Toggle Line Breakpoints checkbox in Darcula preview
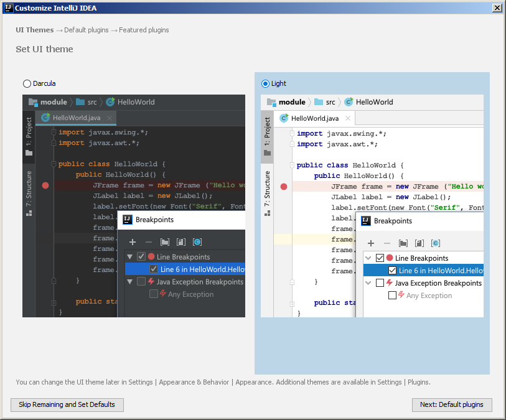The width and height of the screenshot is (506, 420). 141,257
